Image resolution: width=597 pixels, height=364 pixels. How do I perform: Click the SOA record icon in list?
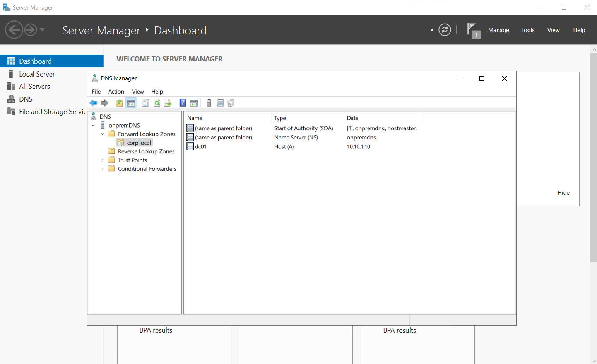click(x=190, y=128)
